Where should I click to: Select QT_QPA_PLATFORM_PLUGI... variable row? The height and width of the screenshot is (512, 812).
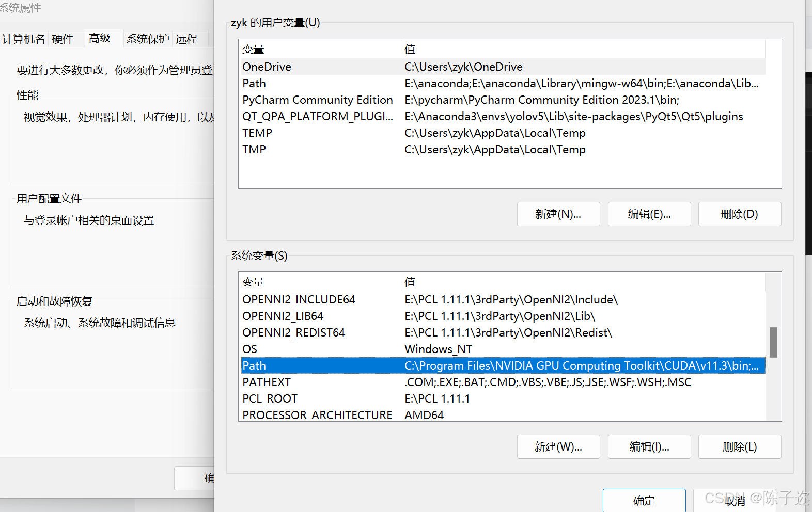click(503, 116)
